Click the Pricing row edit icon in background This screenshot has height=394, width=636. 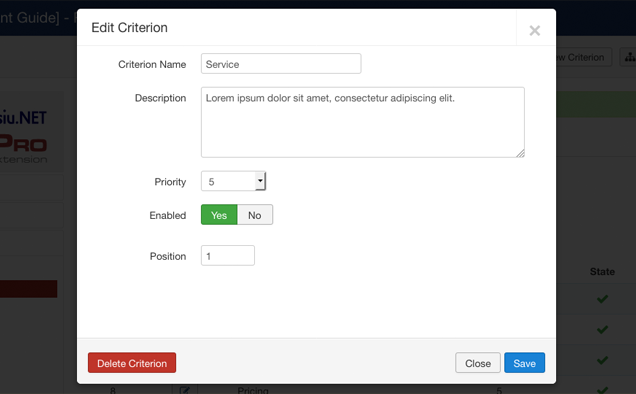click(x=185, y=390)
